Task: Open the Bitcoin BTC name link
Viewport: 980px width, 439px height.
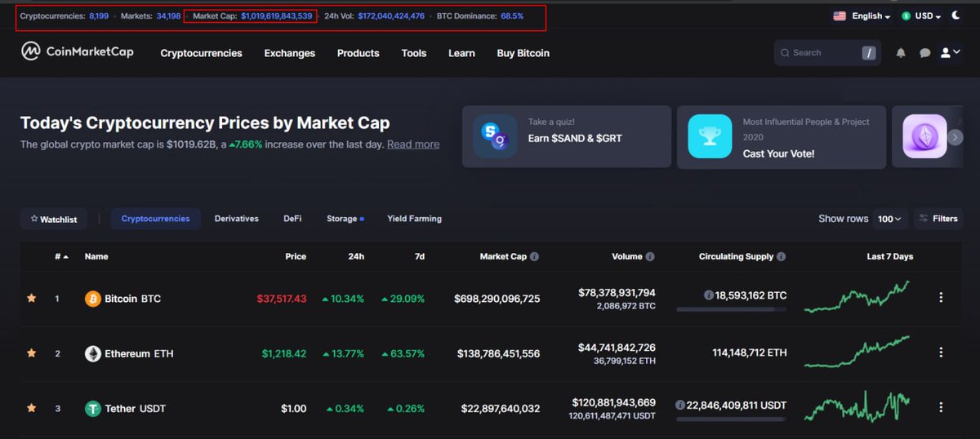Action: pos(132,299)
